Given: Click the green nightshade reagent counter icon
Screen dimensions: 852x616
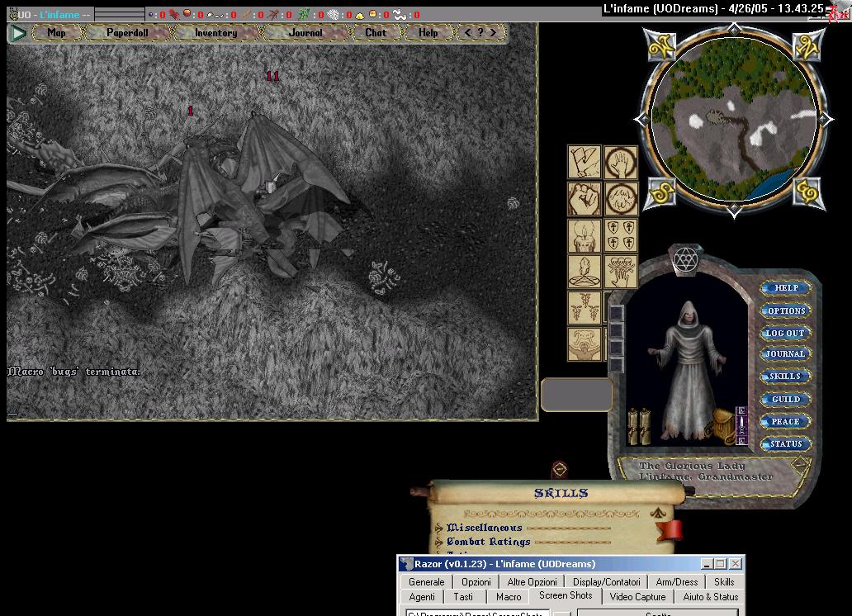Looking at the screenshot, I should click(x=304, y=15).
